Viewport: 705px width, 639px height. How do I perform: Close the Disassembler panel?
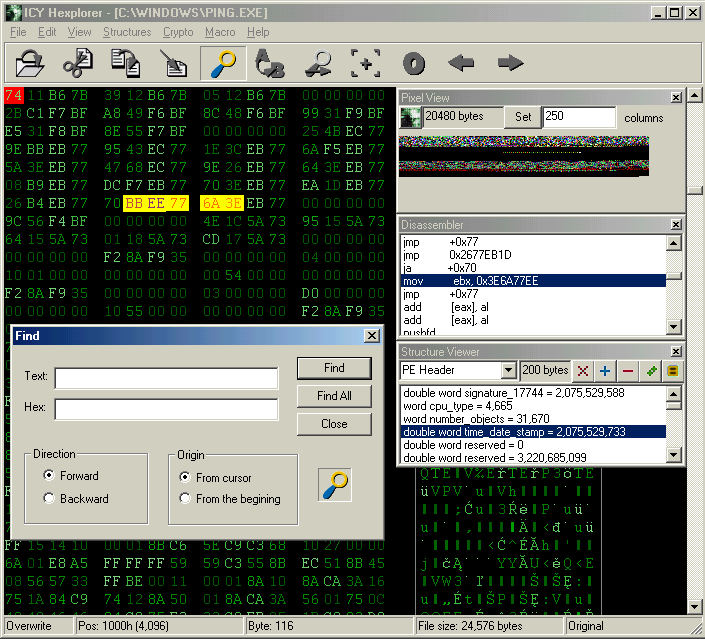(x=676, y=224)
